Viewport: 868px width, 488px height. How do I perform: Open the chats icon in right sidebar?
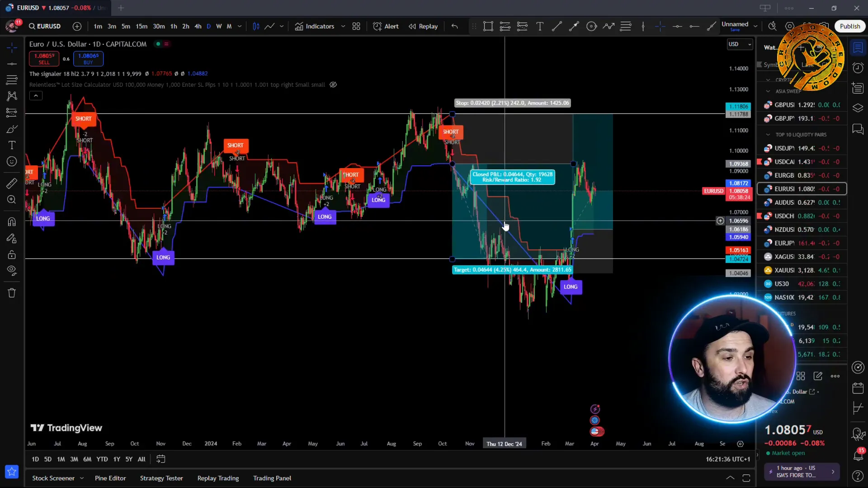point(858,129)
